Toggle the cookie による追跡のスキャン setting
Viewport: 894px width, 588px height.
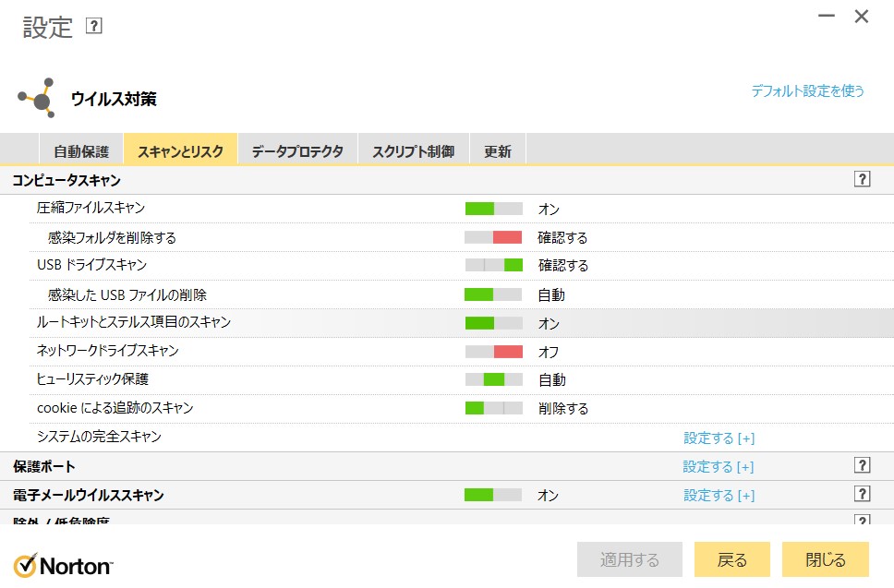tap(495, 407)
